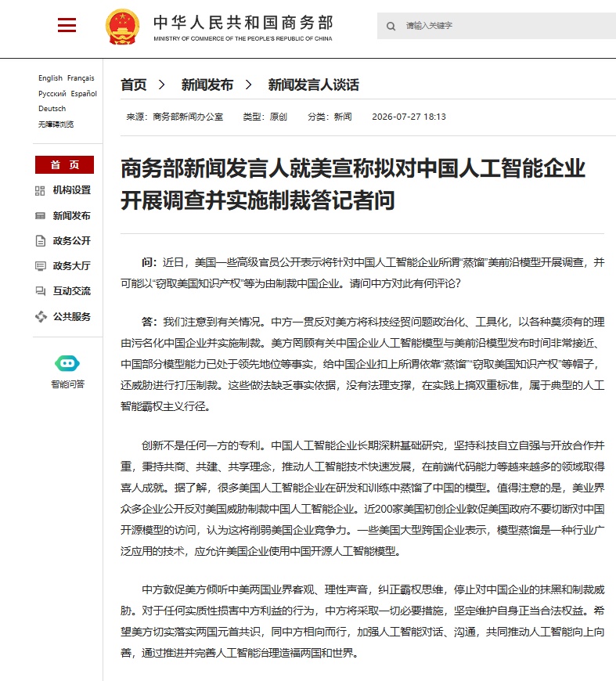
Task: Switch site language to Deutsch
Action: [x=52, y=109]
